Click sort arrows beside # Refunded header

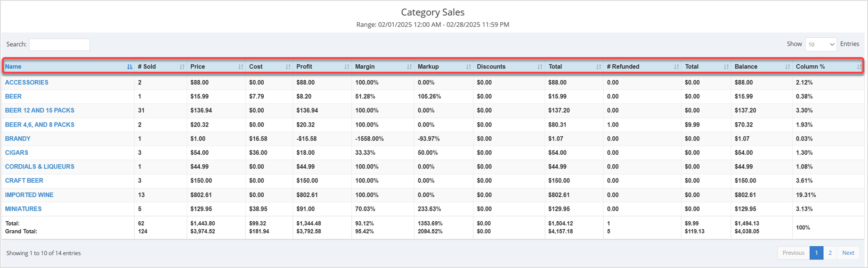[x=676, y=67]
